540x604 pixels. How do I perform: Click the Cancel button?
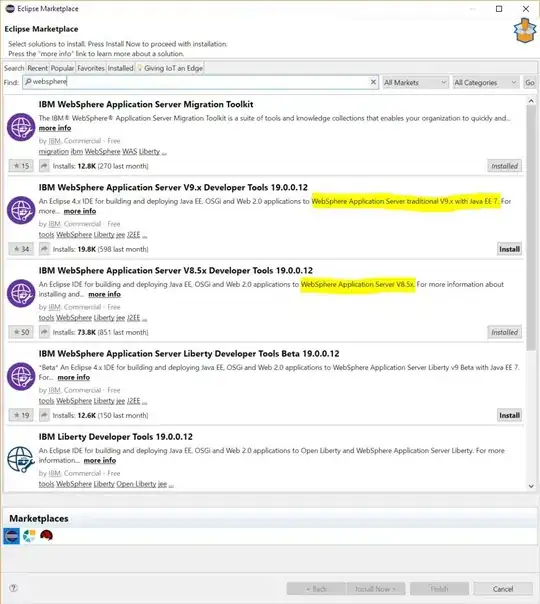tap(503, 589)
